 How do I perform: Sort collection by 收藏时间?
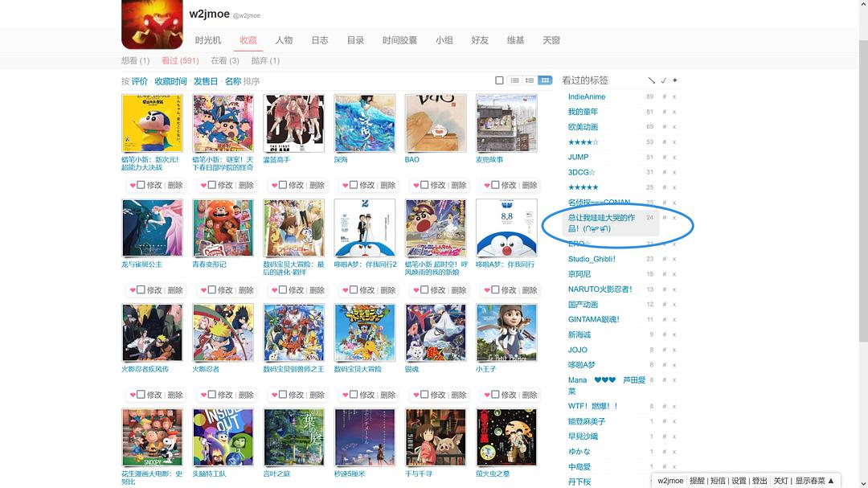[170, 81]
